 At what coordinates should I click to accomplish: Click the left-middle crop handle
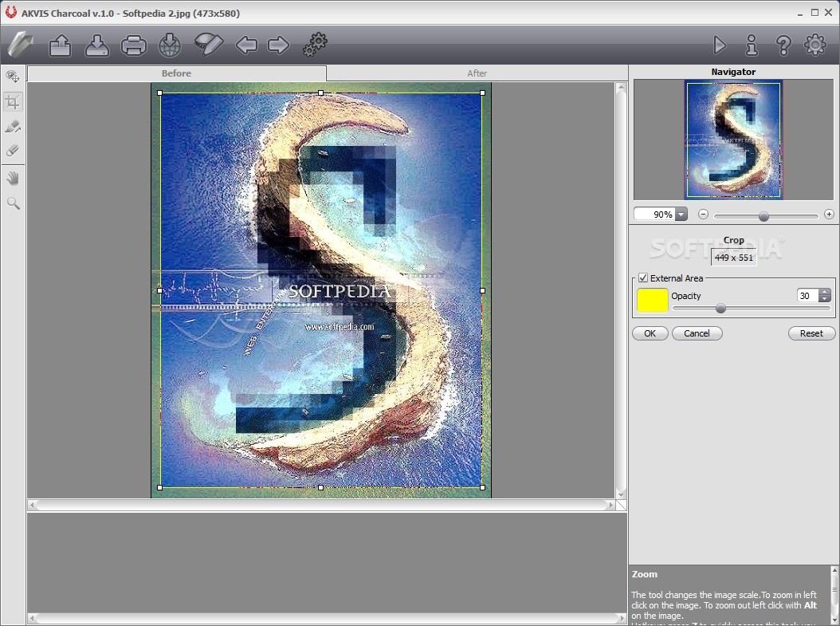tap(160, 290)
